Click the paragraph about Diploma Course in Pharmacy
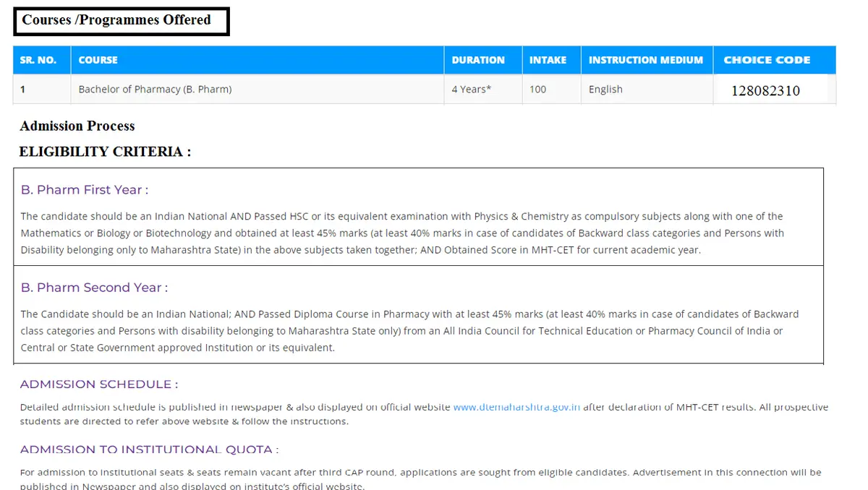868x490 pixels. 409,331
